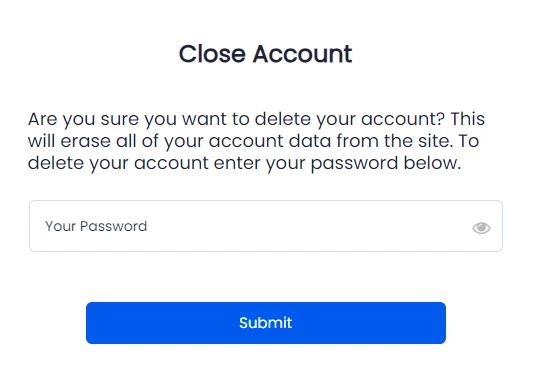Click the eye icon in password field

(481, 228)
